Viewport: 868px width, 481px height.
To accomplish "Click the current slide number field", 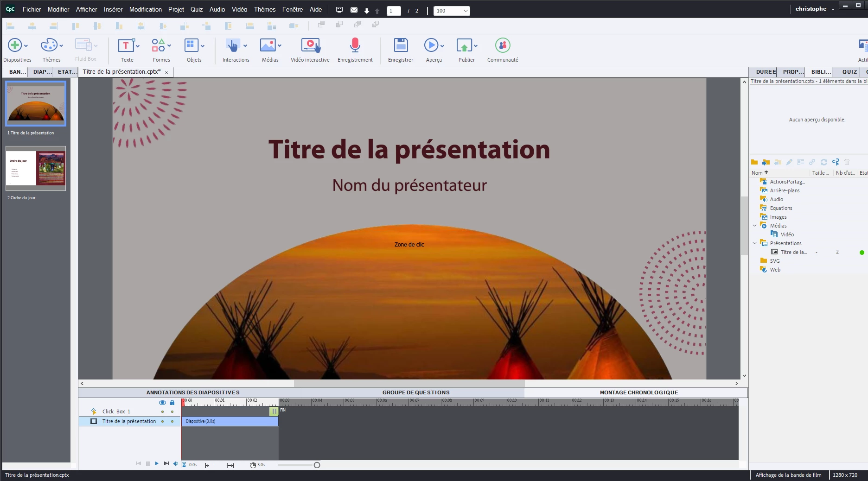I will (393, 11).
